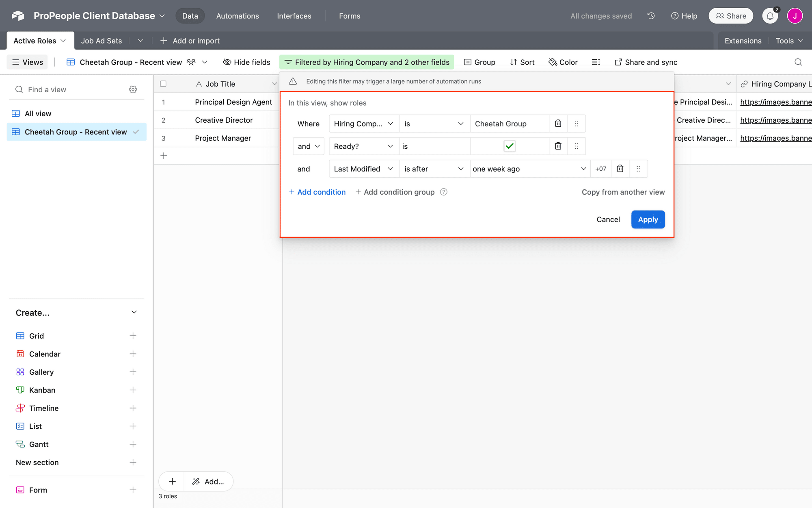Image resolution: width=812 pixels, height=508 pixels.
Task: Delete the Hiring Company filter condition
Action: [x=558, y=124]
